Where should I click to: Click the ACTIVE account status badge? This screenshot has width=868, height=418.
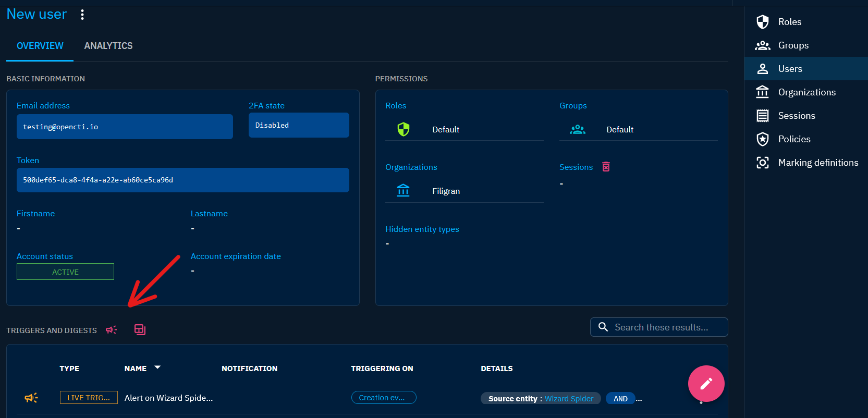[65, 272]
